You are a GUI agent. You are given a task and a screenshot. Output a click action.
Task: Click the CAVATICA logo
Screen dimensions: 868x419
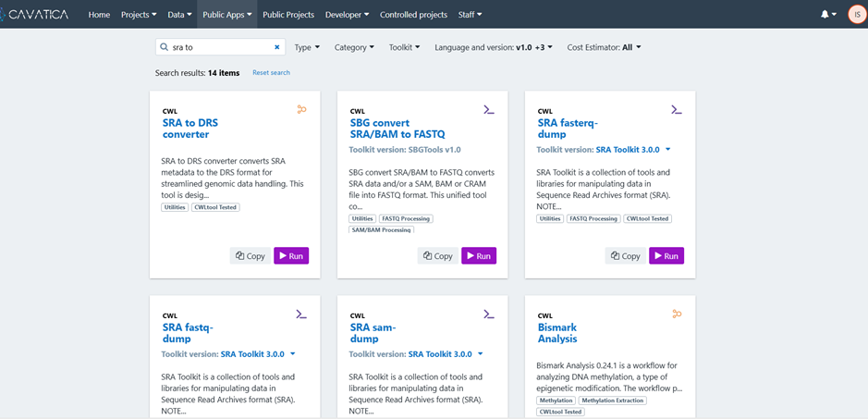click(x=34, y=15)
